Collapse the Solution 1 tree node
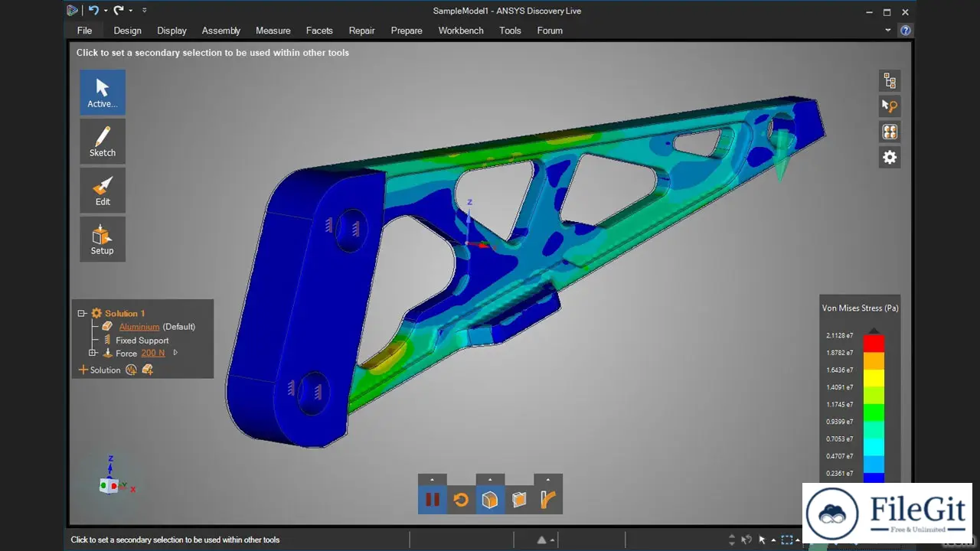The image size is (980, 551). 82,313
